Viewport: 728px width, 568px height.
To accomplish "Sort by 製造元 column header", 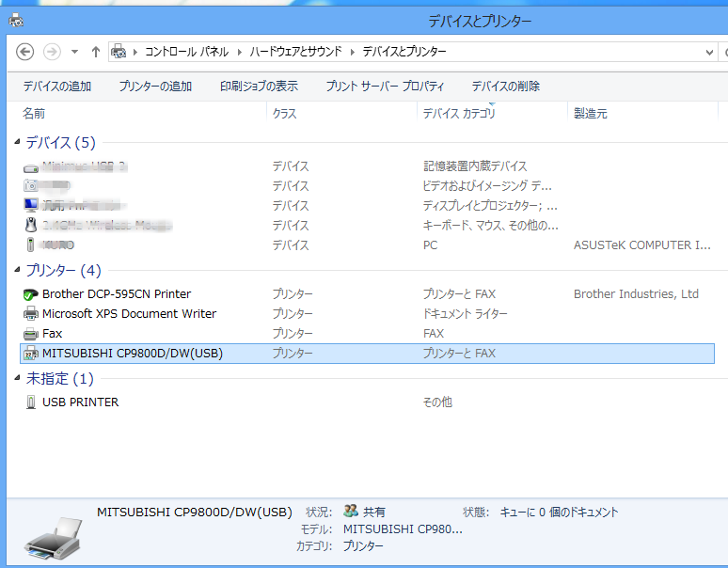I will (590, 113).
